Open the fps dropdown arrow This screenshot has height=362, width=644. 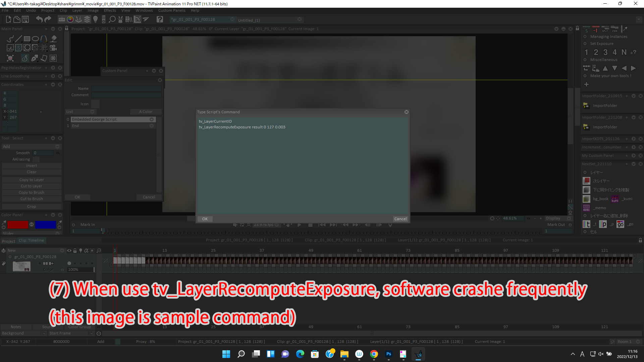(277, 225)
